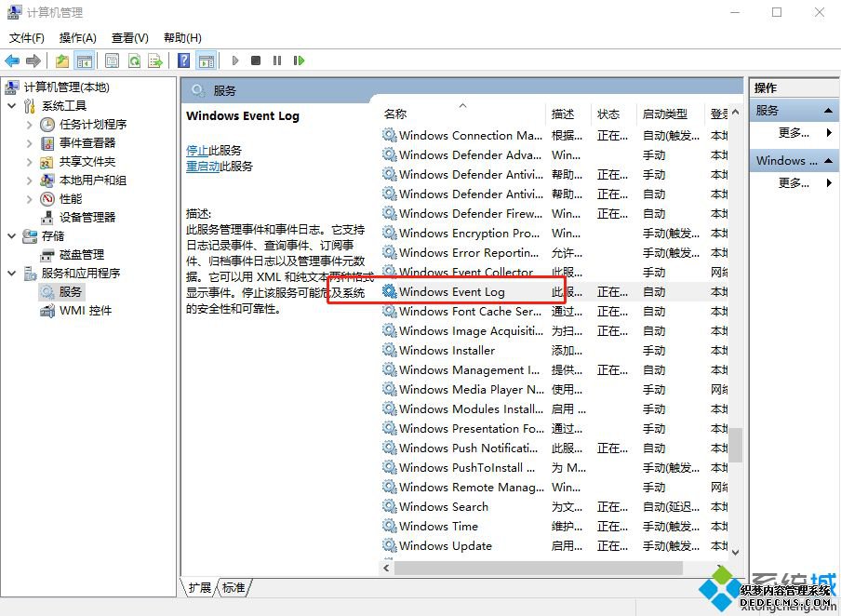Screen dimensions: 841x616
Task: Click the Pause Service toolbar icon
Action: pos(276,60)
